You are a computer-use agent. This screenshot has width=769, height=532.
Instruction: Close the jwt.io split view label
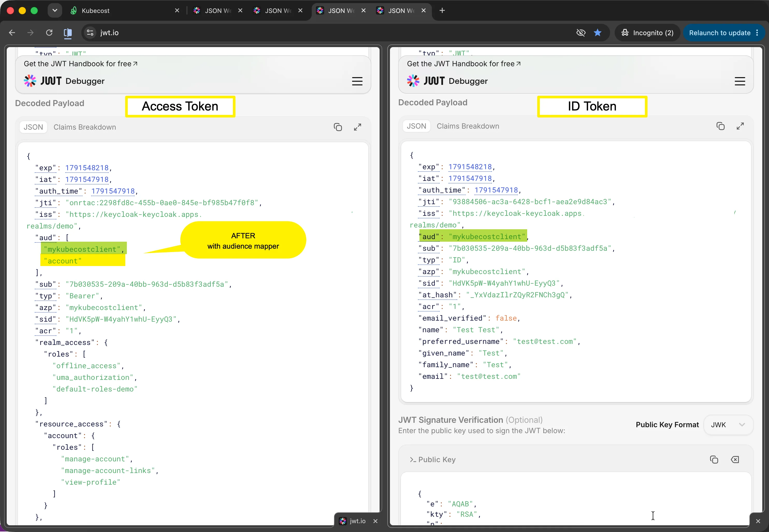pyautogui.click(x=375, y=521)
